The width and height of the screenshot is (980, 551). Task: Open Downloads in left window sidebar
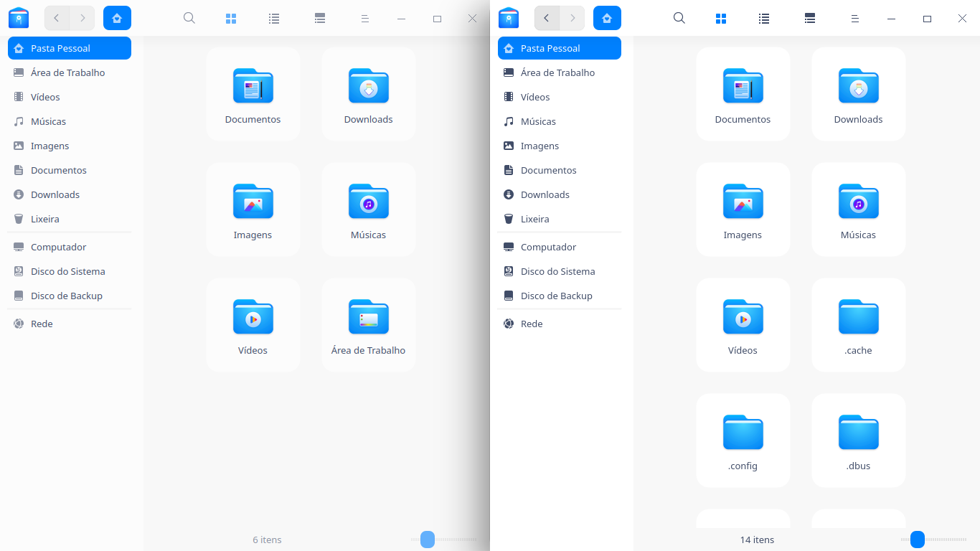coord(70,194)
